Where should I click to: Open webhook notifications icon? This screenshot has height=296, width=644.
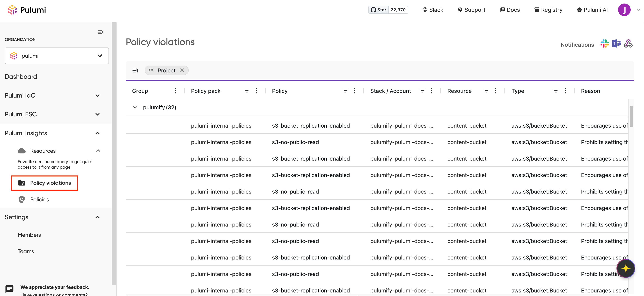[628, 44]
